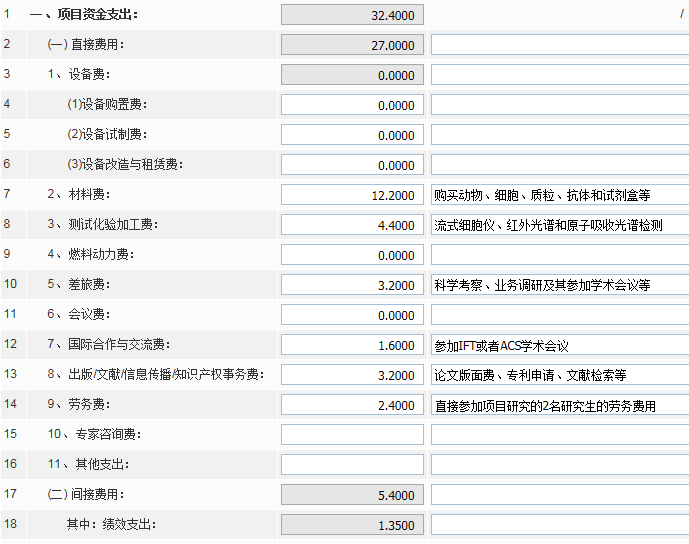The height and width of the screenshot is (544, 689).
Task: Click the 会议费 remarks field
Action: 560,315
